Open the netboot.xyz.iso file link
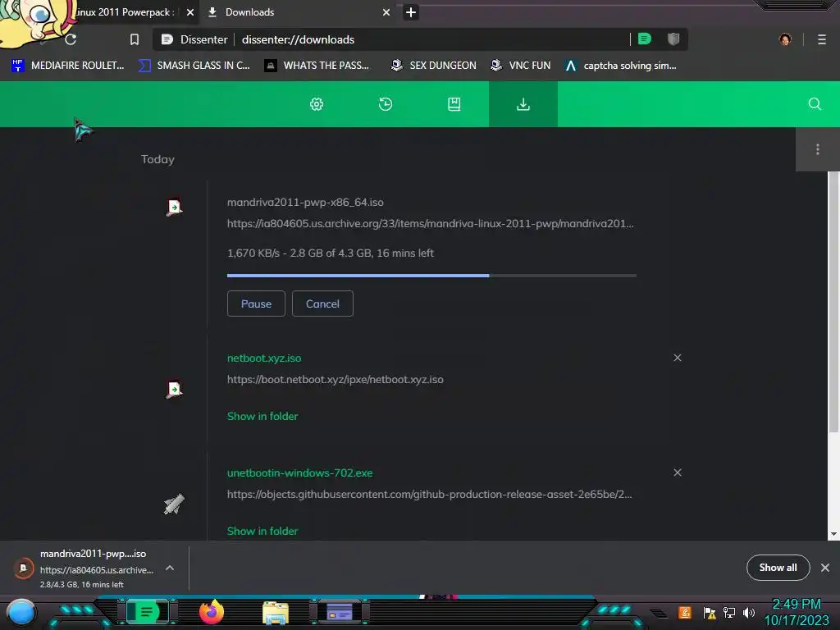840x630 pixels. 264,358
